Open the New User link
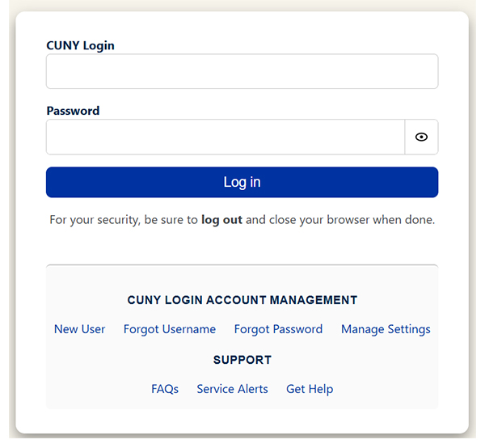This screenshot has height=448, width=485. [x=79, y=329]
